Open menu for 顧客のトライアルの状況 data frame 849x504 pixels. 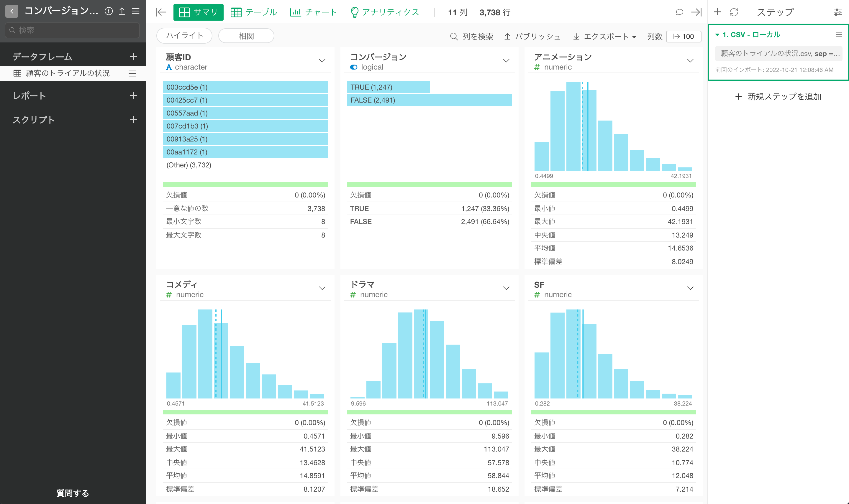(132, 73)
